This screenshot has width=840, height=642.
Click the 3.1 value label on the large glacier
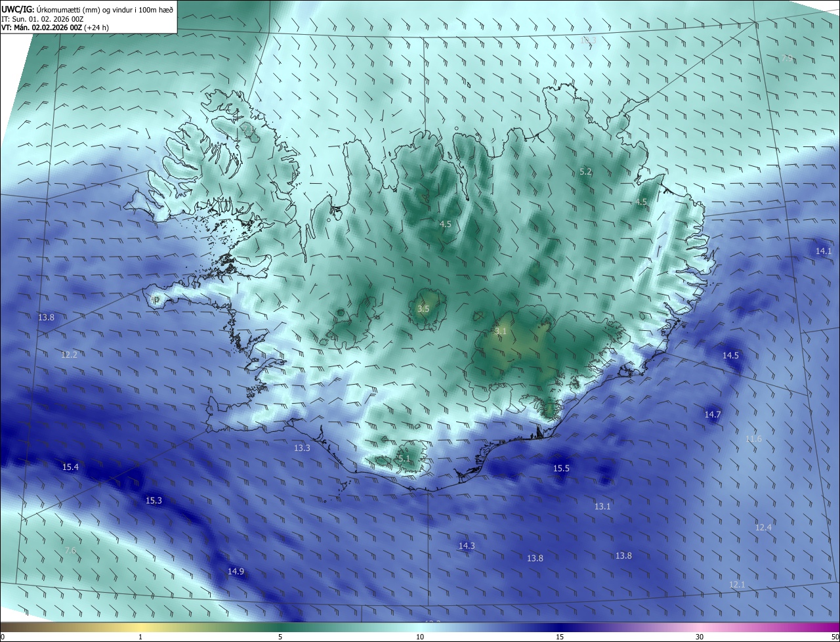(501, 332)
